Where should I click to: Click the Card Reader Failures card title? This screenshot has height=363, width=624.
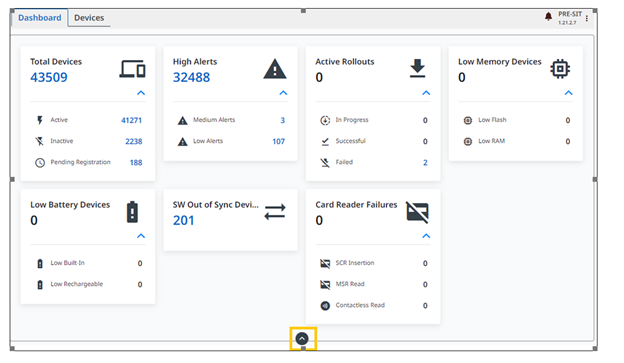357,205
